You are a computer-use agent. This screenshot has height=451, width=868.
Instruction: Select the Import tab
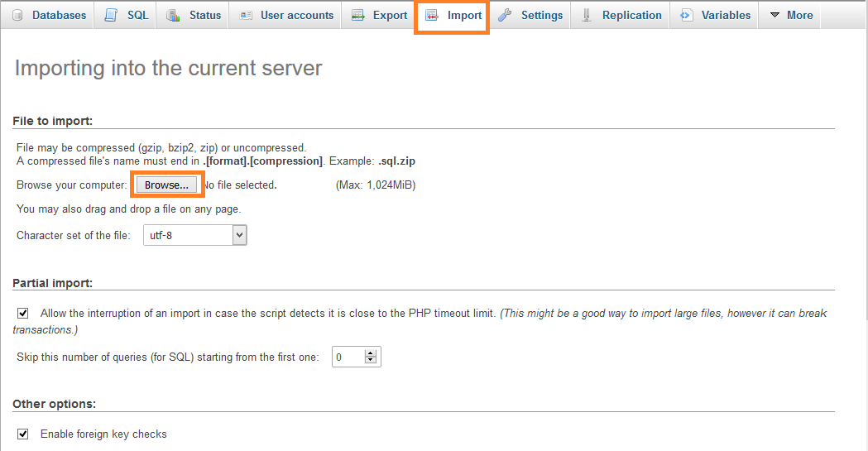click(453, 15)
